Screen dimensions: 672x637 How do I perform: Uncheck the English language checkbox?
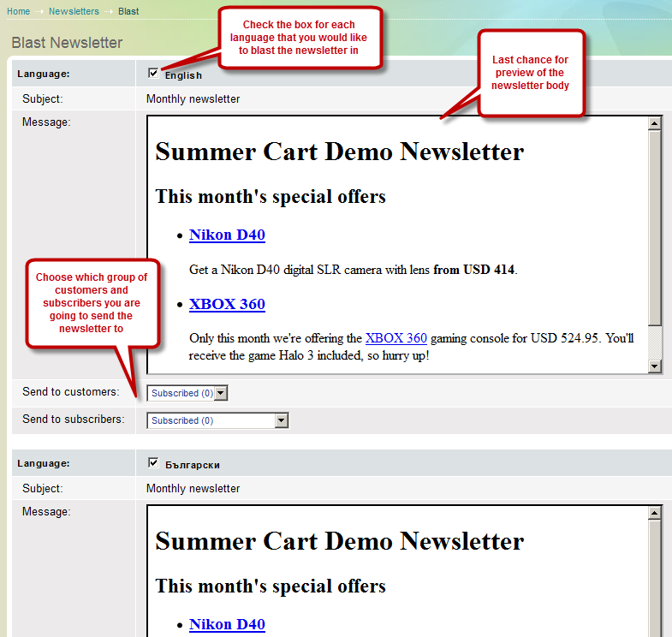tap(153, 74)
